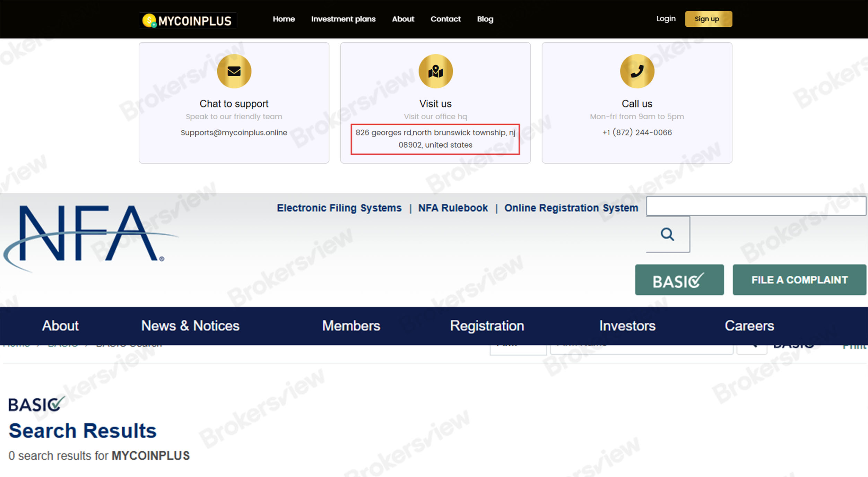Open Electronic Filing Systems link

339,208
